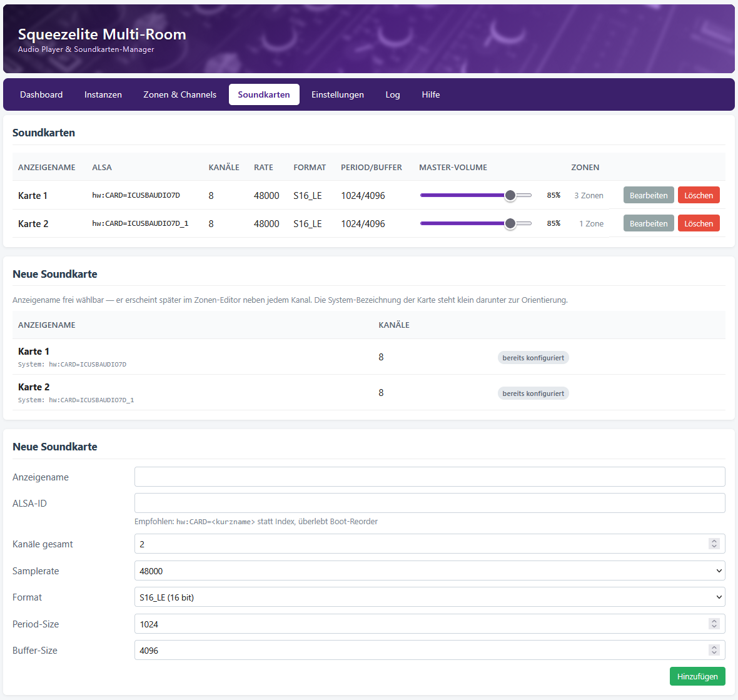Click the green Hinzufügen button

point(697,676)
